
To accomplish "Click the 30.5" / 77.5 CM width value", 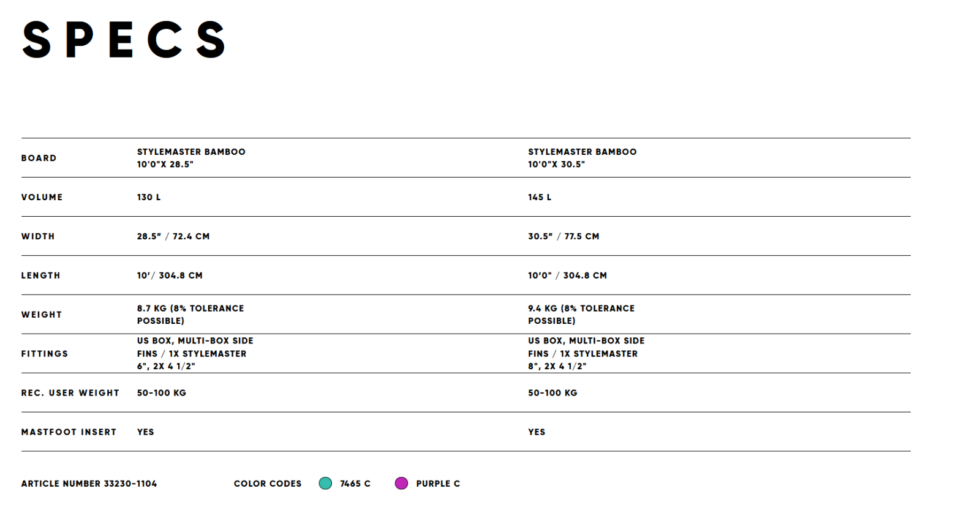I will 563,236.
